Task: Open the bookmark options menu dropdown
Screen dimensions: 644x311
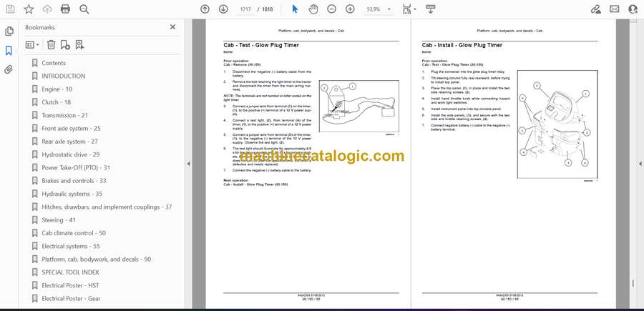Action: tap(32, 45)
